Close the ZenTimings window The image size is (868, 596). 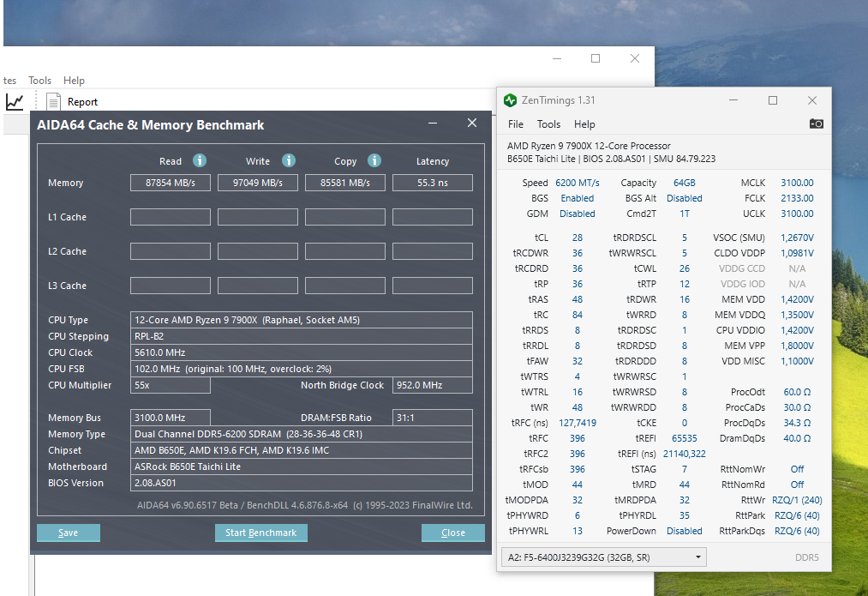tap(812, 100)
